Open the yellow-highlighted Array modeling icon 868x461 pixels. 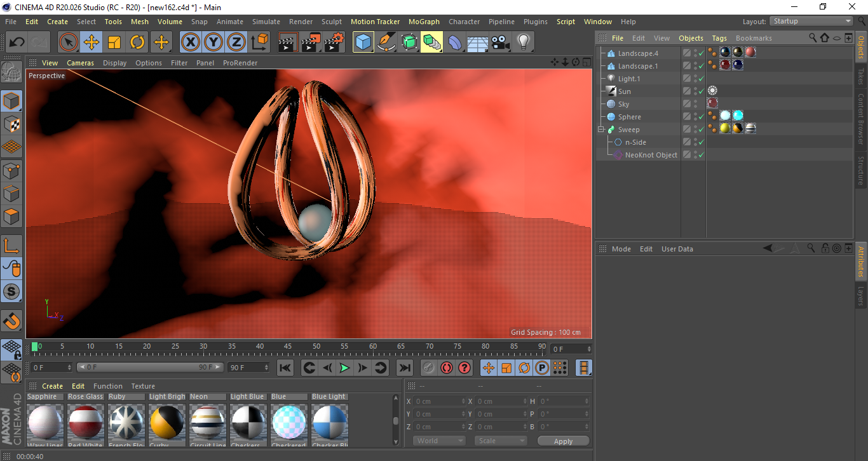[x=432, y=43]
